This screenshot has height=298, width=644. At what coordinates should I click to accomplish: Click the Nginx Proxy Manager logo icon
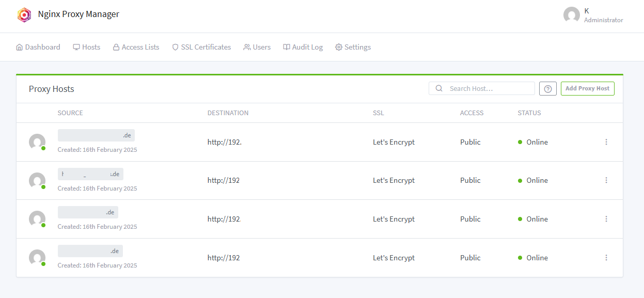click(x=24, y=14)
